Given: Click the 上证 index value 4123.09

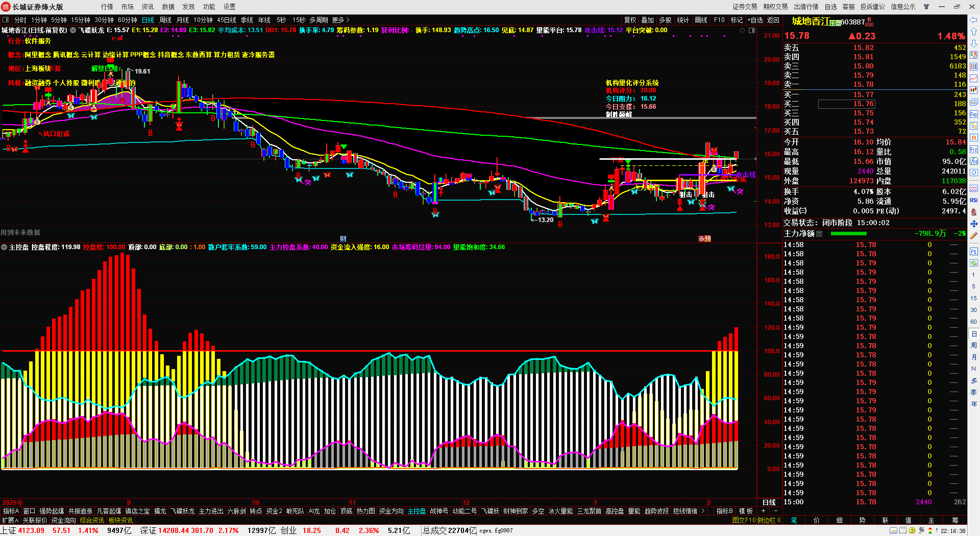Looking at the screenshot, I should (x=31, y=530).
